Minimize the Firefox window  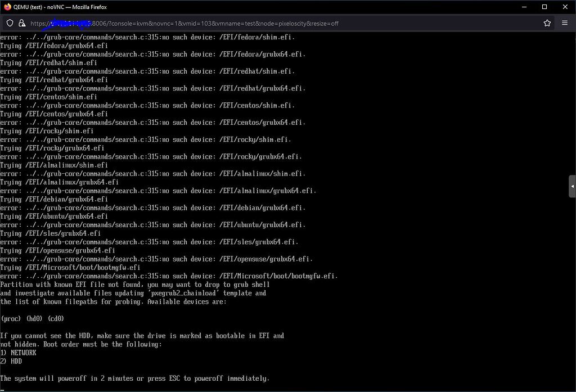click(x=524, y=7)
